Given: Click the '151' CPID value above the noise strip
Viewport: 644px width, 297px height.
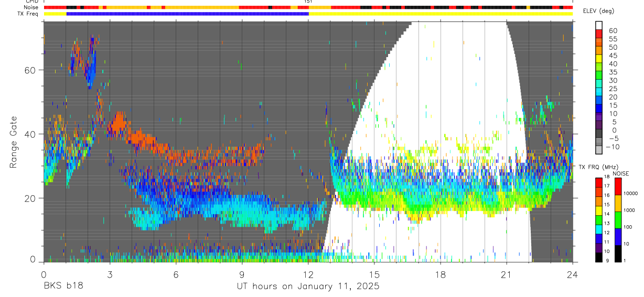Looking at the screenshot, I should pos(308,2).
